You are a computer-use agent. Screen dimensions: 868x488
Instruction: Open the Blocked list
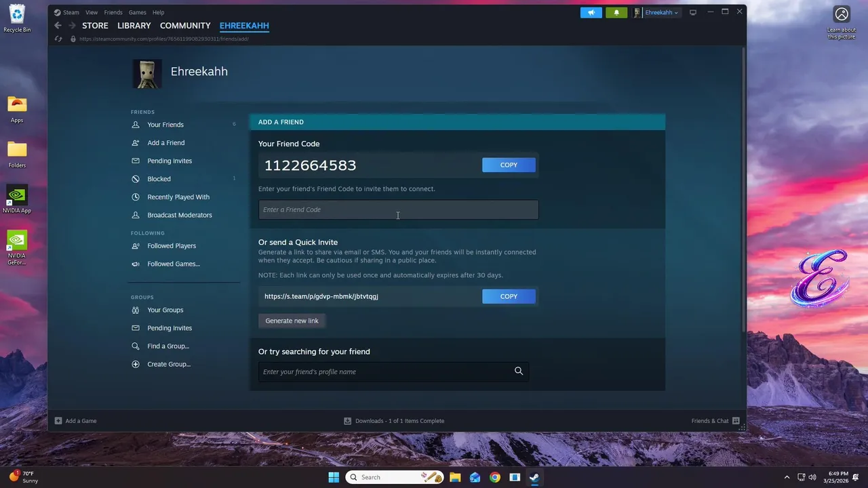pos(159,179)
